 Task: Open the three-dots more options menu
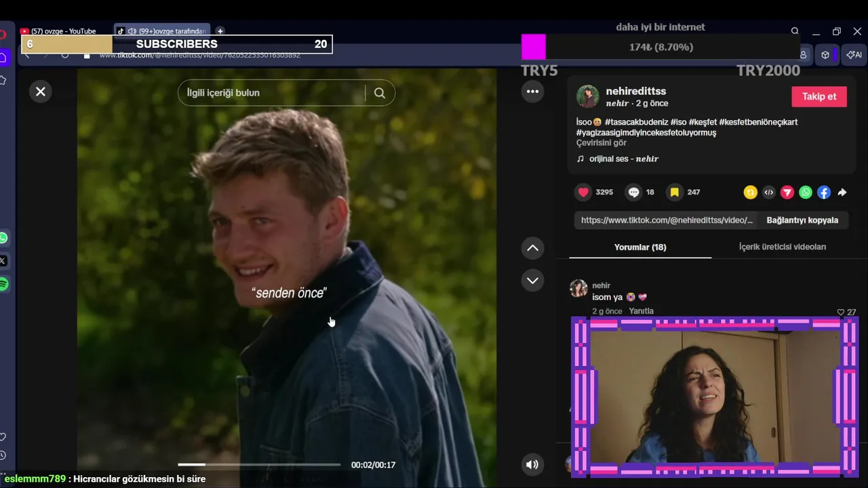coord(532,91)
